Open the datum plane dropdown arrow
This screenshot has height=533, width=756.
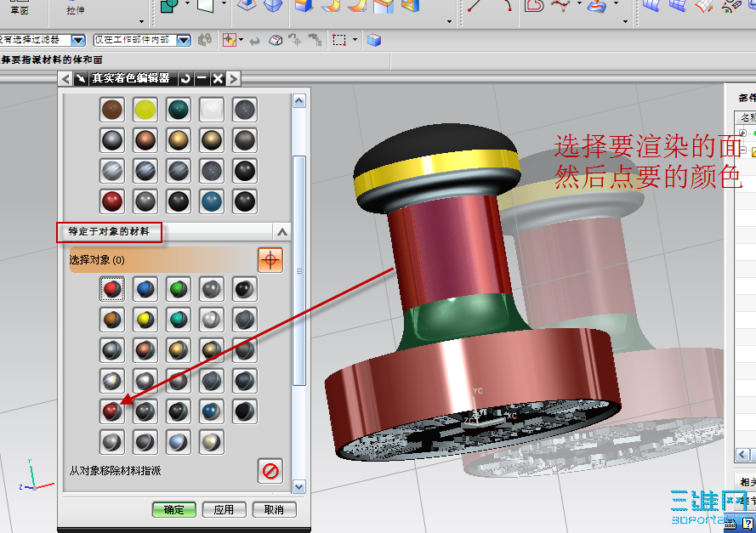pos(224,4)
